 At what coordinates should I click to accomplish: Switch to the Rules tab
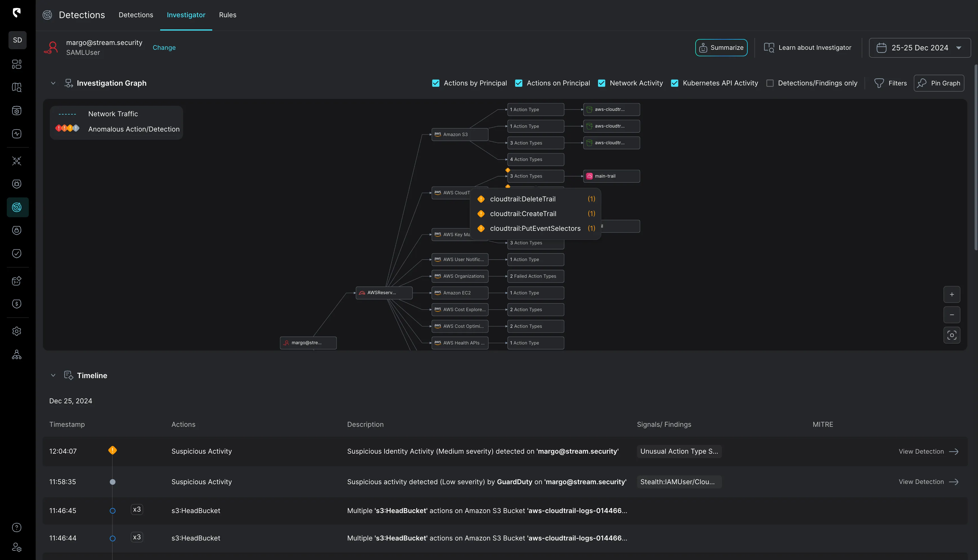pos(228,15)
